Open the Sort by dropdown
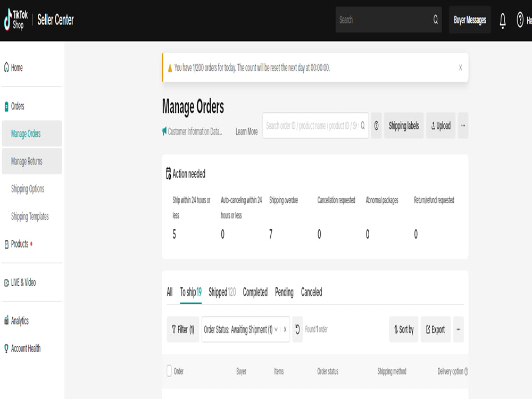The height and width of the screenshot is (399, 532). (404, 329)
